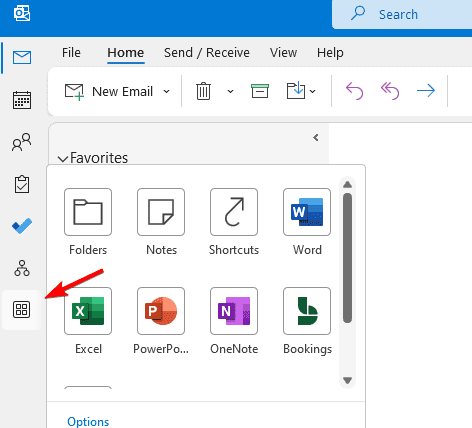Open the File menu tab
Viewport: 472px width, 428px height.
tap(71, 53)
